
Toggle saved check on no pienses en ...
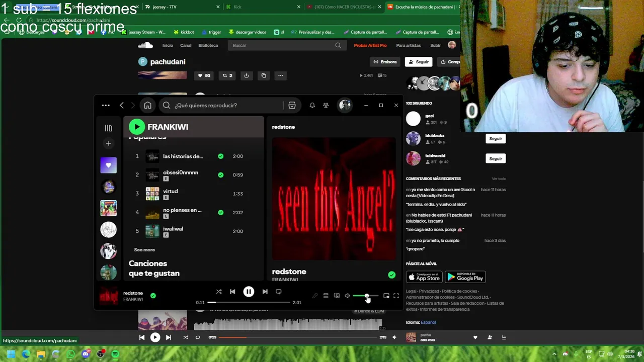click(220, 212)
